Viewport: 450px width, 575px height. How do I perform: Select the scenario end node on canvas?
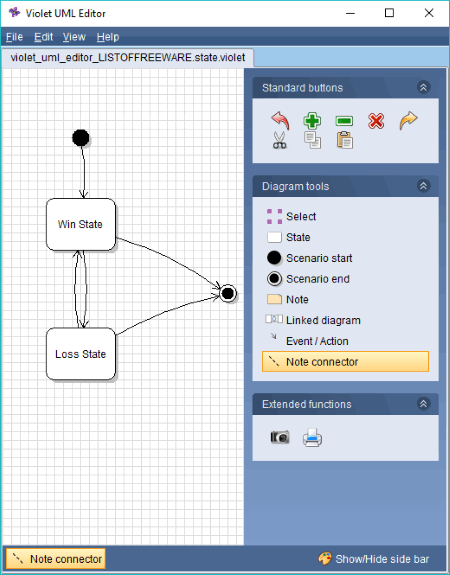[228, 293]
